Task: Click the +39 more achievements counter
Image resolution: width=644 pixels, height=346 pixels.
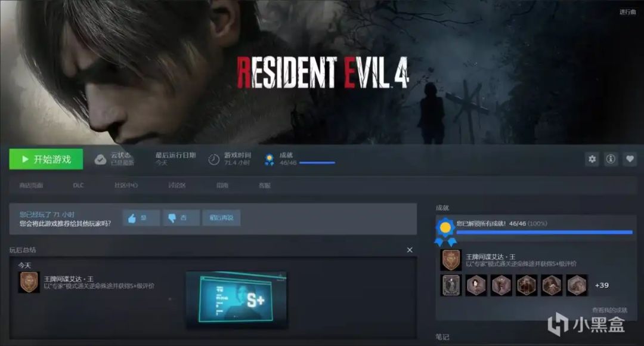Action: (602, 285)
